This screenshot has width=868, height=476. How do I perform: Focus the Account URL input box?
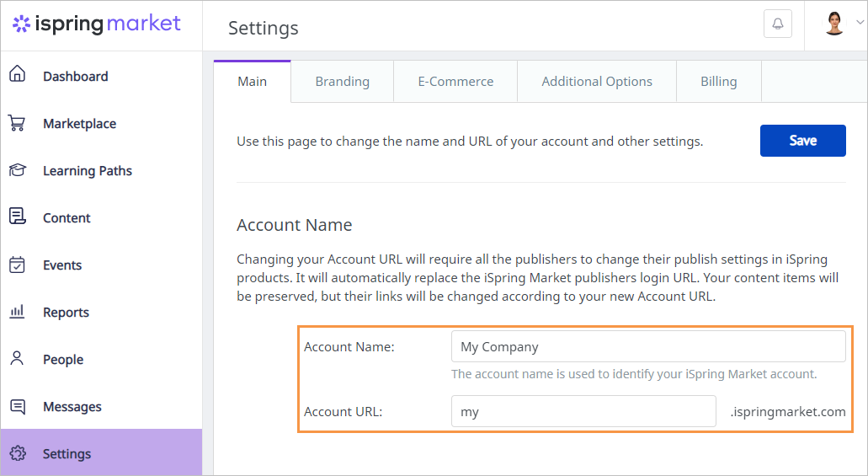583,411
